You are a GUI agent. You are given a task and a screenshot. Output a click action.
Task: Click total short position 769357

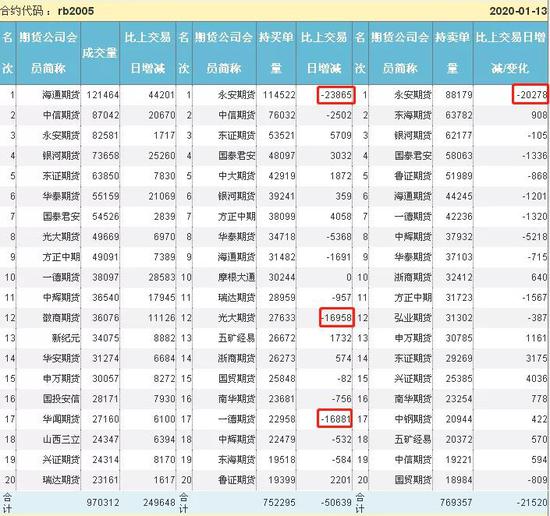pyautogui.click(x=456, y=503)
